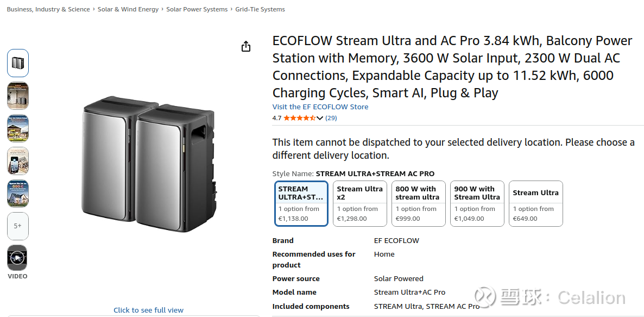Select the Stream Ultra x2 style option
Image resolution: width=644 pixels, height=317 pixels.
click(x=359, y=203)
